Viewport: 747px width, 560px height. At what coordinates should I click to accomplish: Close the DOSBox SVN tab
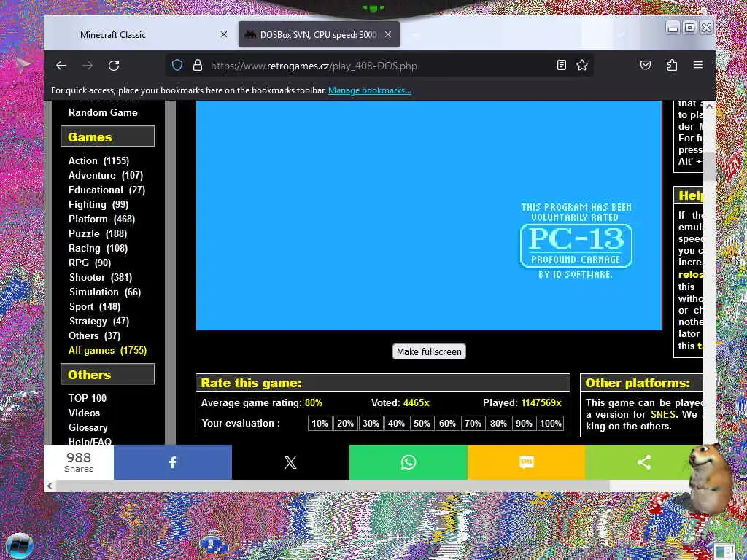click(388, 34)
